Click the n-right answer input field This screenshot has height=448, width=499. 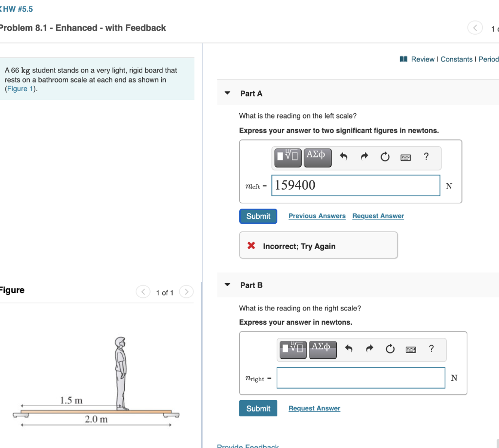click(x=361, y=378)
